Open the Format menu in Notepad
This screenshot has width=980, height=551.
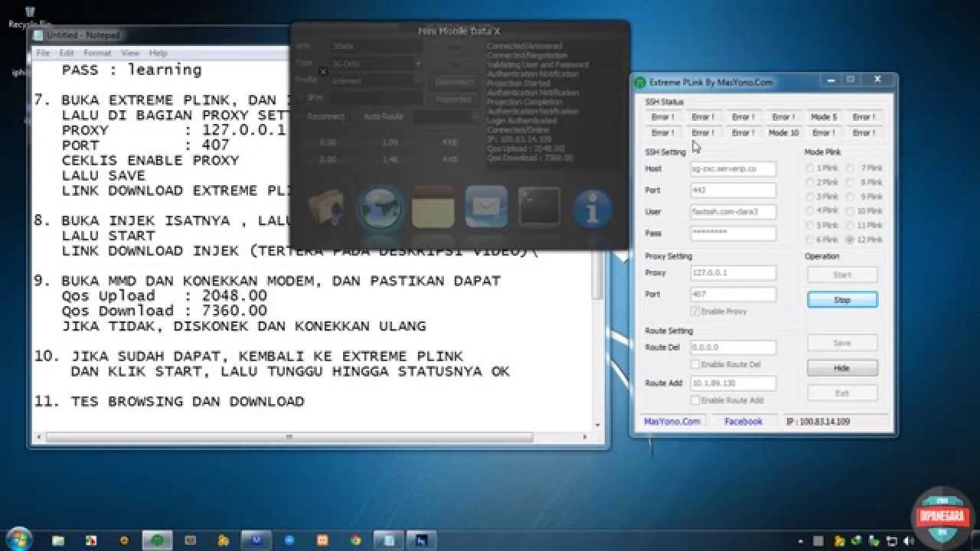(97, 53)
